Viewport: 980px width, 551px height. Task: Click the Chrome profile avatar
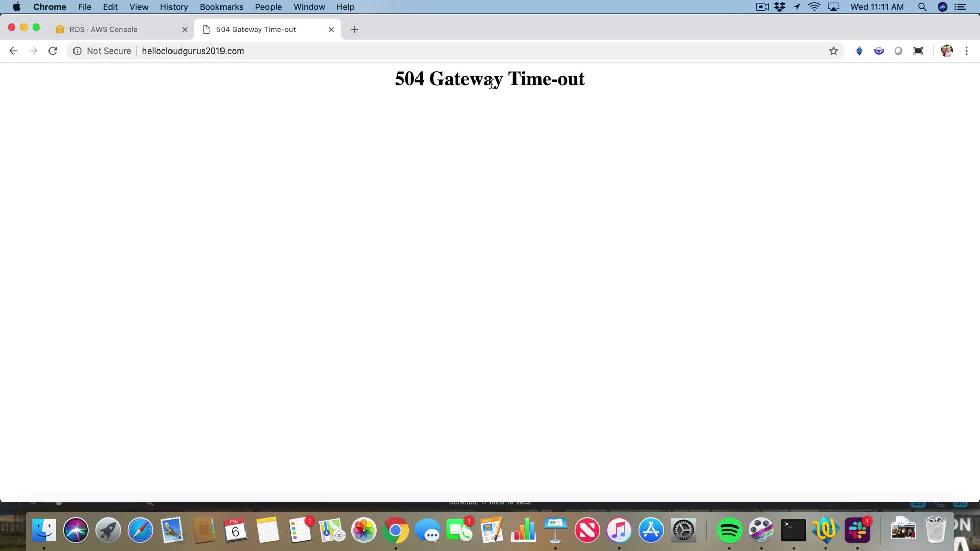tap(947, 51)
